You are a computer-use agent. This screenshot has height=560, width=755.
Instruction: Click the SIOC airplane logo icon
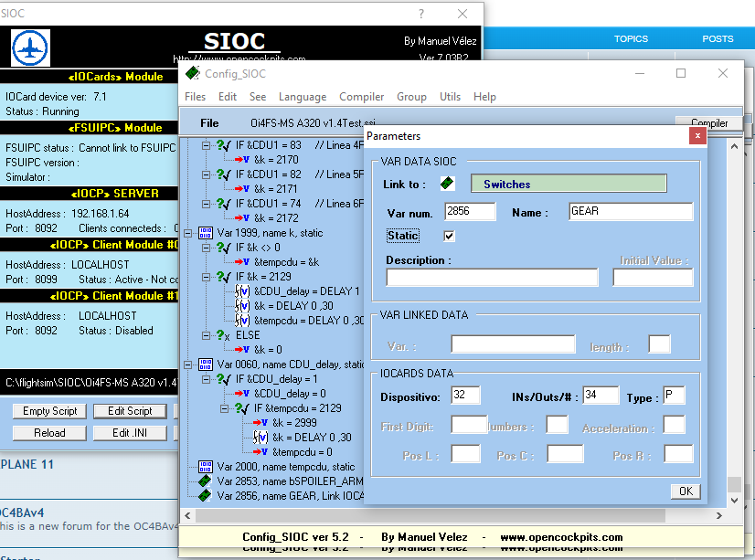(x=30, y=47)
